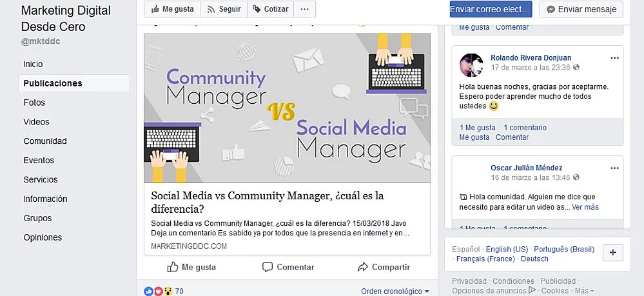Viewport: 644px width, 296px height.
Task: Click Enviar correo electrónico blue button
Action: pyautogui.click(x=491, y=9)
